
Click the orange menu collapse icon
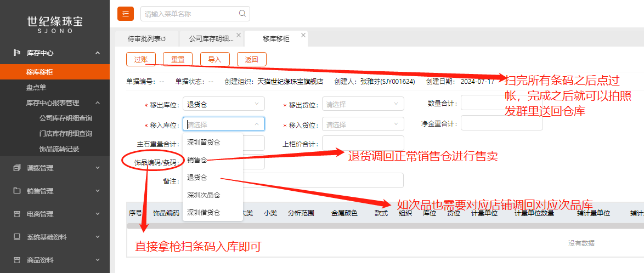(126, 14)
